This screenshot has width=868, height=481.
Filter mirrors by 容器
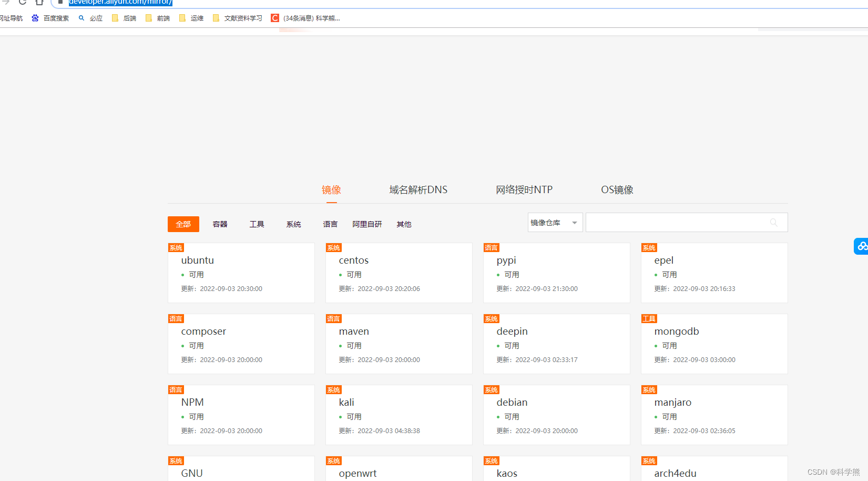pyautogui.click(x=220, y=224)
